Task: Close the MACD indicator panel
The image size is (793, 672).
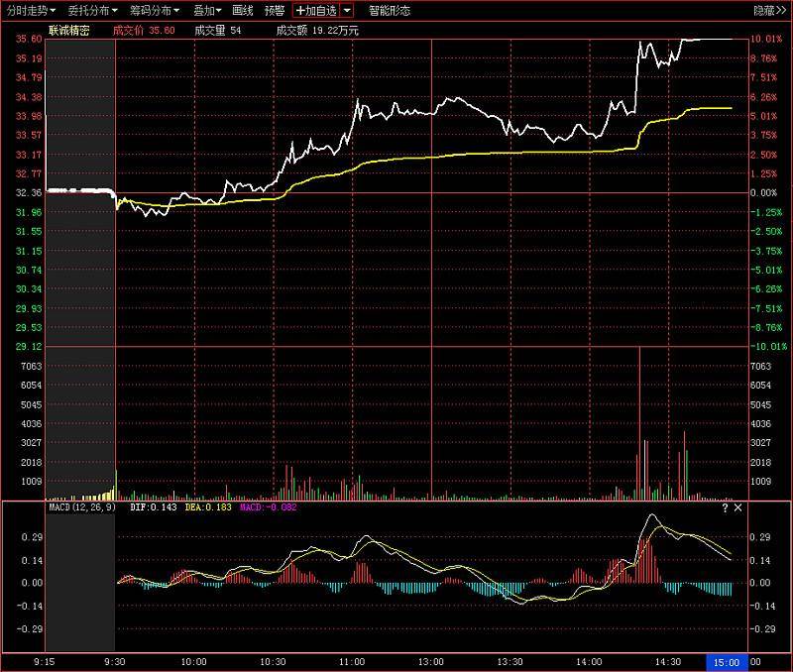Action: (737, 507)
